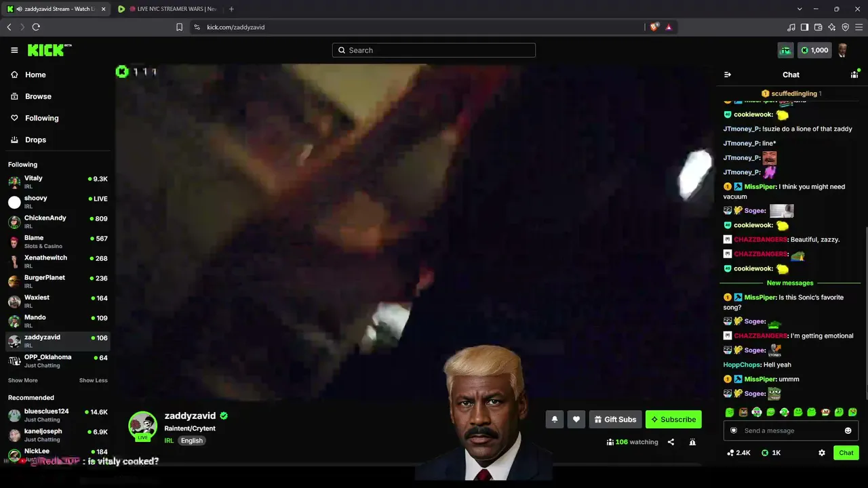Share the stream
Screen dimensions: 868x488
[x=671, y=442]
